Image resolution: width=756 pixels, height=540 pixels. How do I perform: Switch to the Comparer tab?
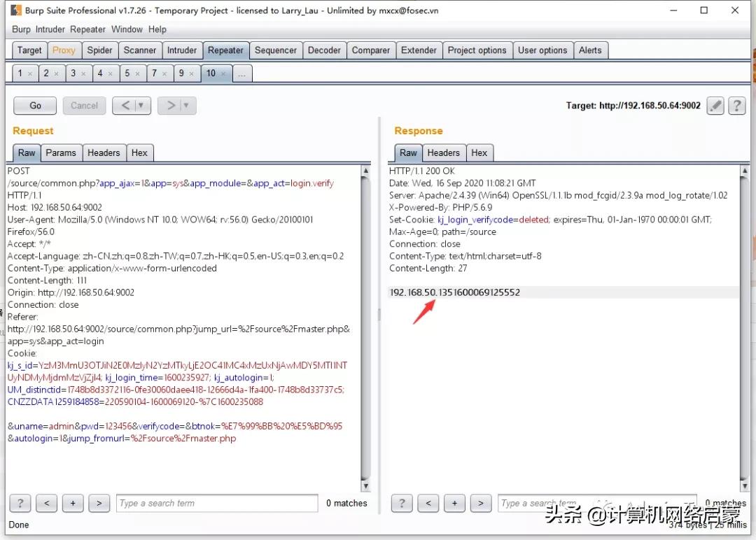371,50
